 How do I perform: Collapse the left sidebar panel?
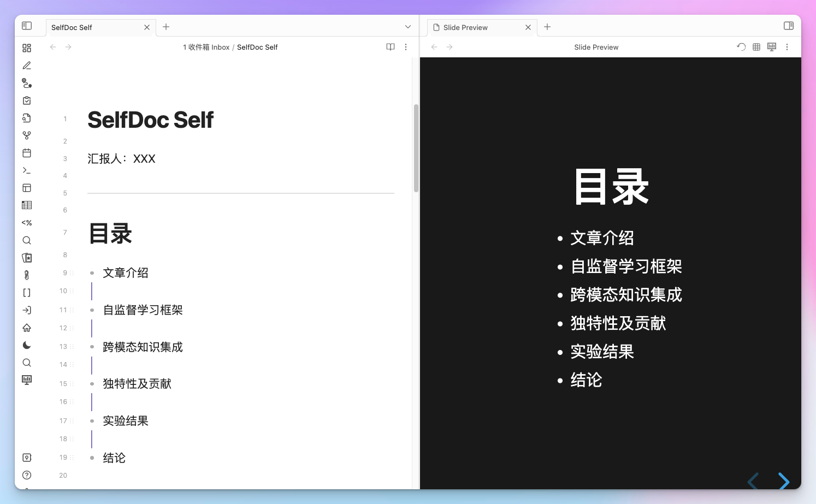(27, 26)
